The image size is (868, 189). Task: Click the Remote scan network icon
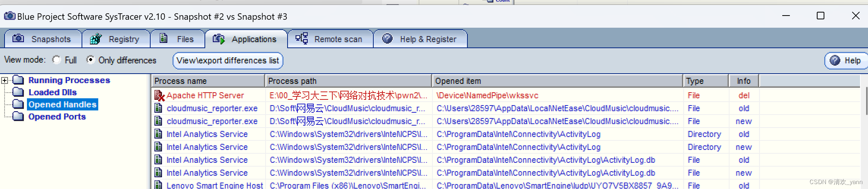[x=302, y=38]
